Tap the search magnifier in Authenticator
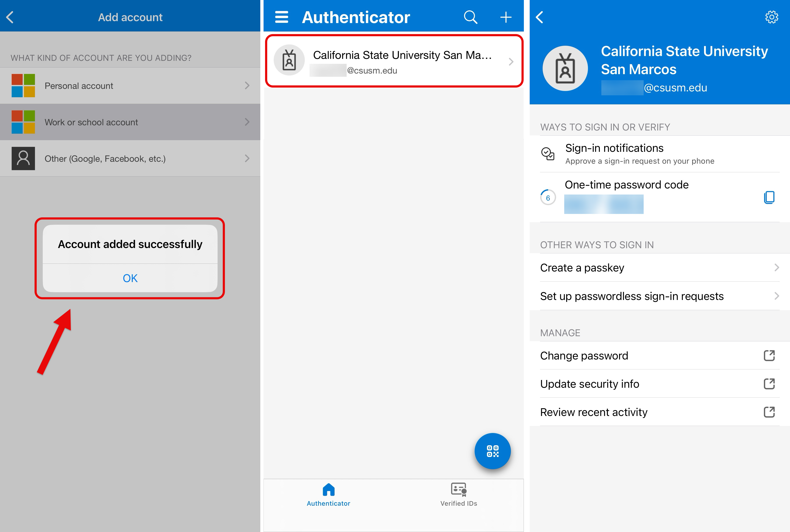Screen dimensions: 790x532 [471, 17]
